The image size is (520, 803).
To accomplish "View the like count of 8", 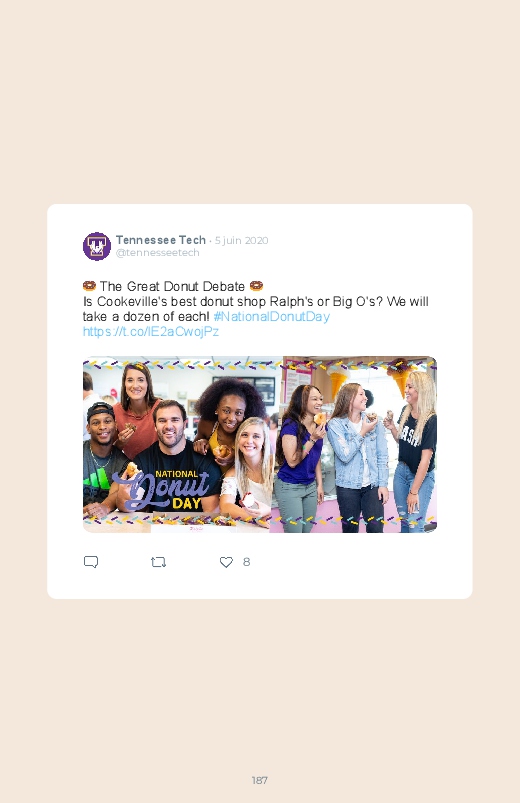I will [x=246, y=562].
